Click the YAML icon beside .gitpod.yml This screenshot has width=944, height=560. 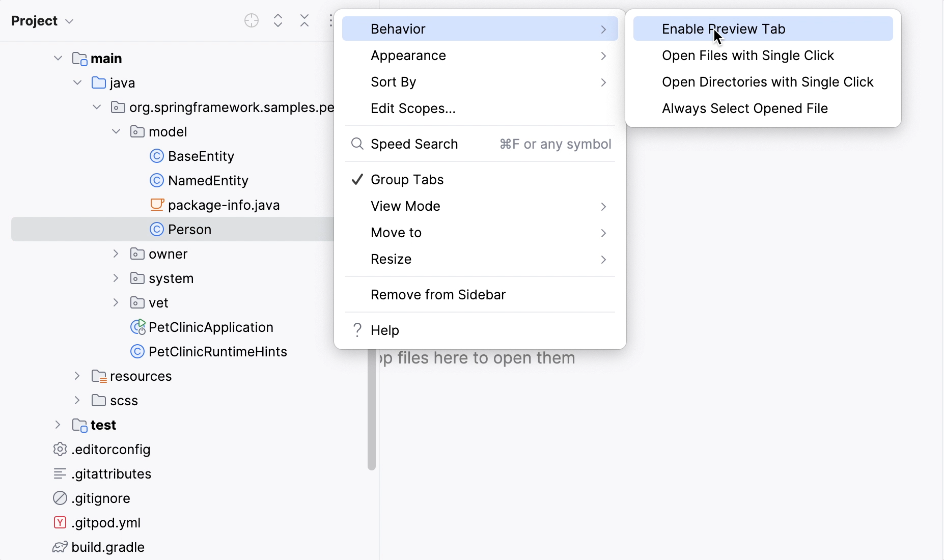coord(60,522)
